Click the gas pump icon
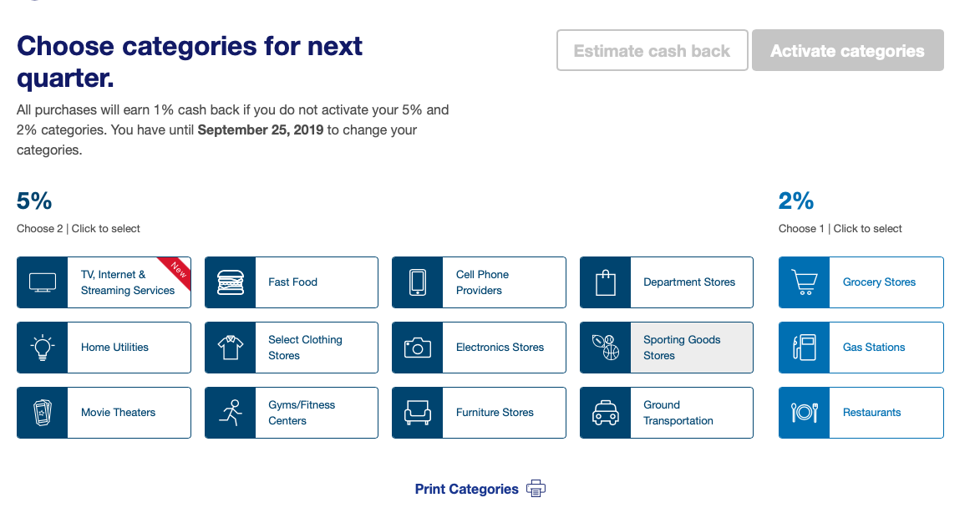This screenshot has height=518, width=980. [804, 348]
